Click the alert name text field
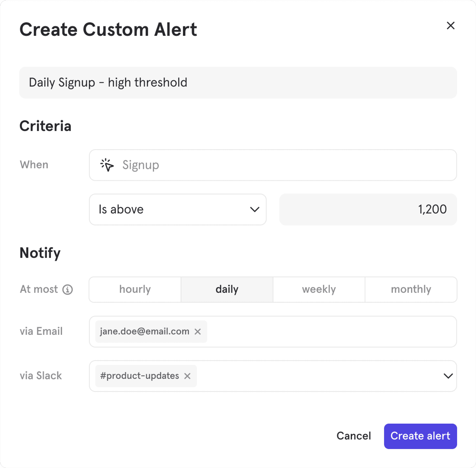This screenshot has height=468, width=476. [x=238, y=83]
